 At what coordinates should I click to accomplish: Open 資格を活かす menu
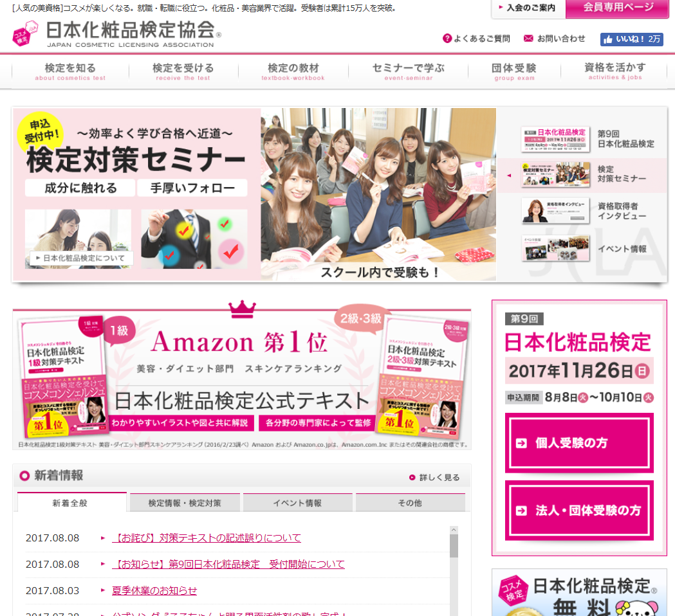[615, 71]
